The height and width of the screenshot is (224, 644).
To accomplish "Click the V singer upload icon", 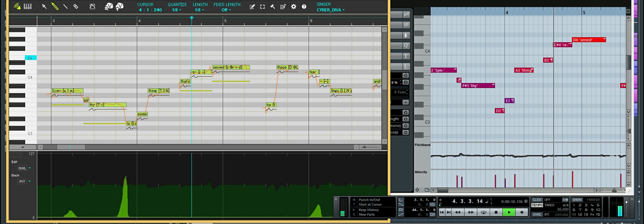I will [x=119, y=6].
